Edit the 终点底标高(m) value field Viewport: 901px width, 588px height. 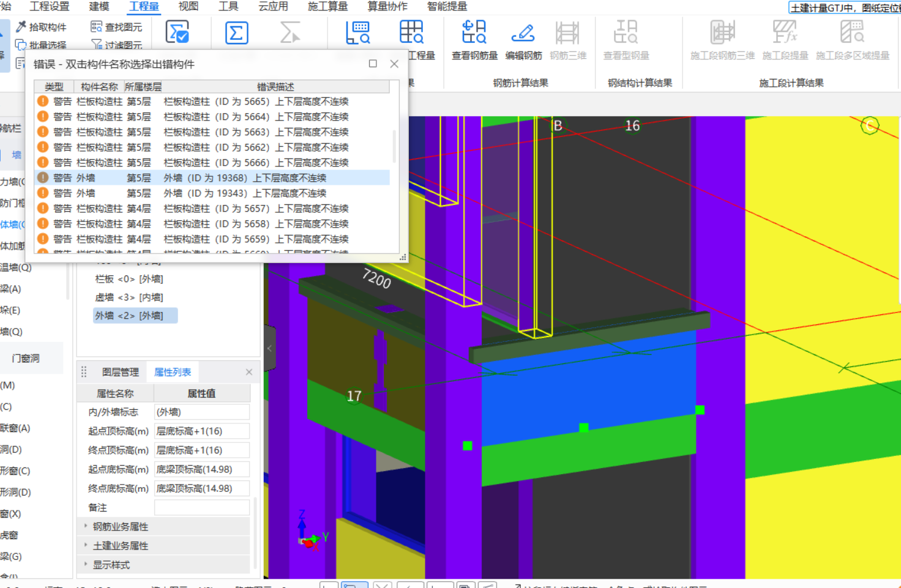202,488
